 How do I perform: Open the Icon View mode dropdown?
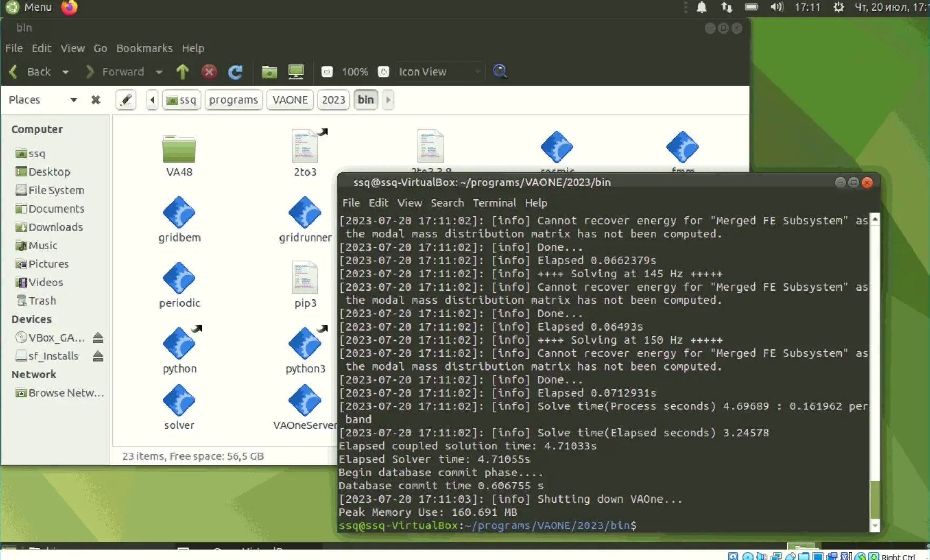click(x=439, y=72)
